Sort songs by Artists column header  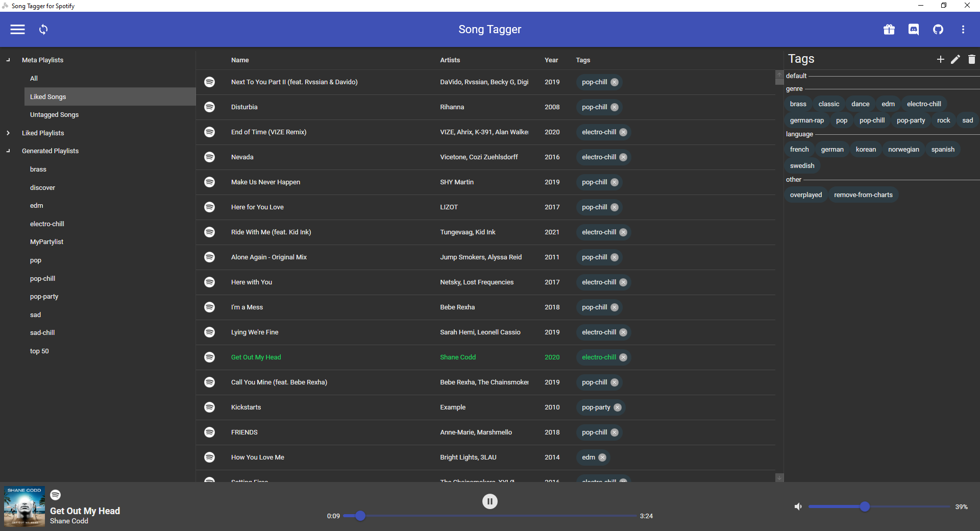450,60
